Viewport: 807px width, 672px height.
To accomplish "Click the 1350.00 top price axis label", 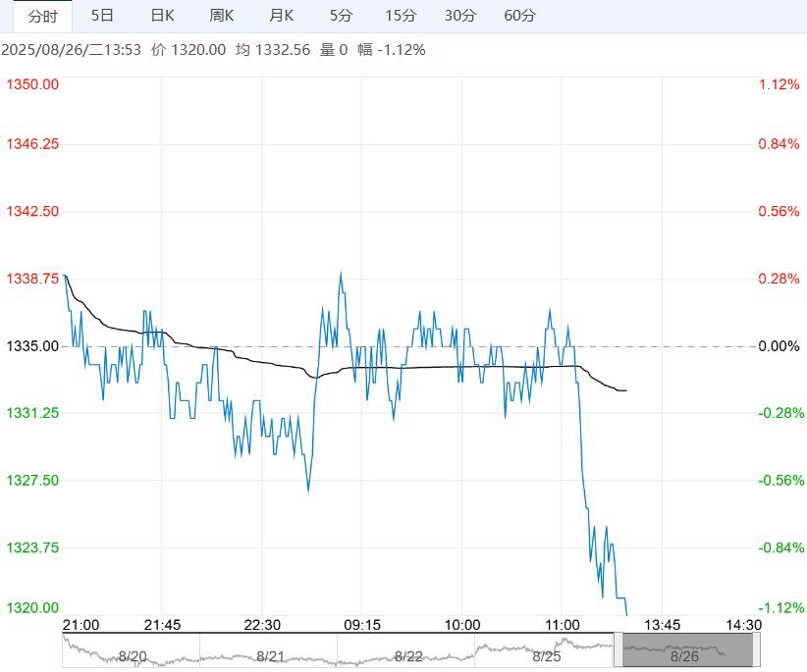I will click(x=32, y=84).
